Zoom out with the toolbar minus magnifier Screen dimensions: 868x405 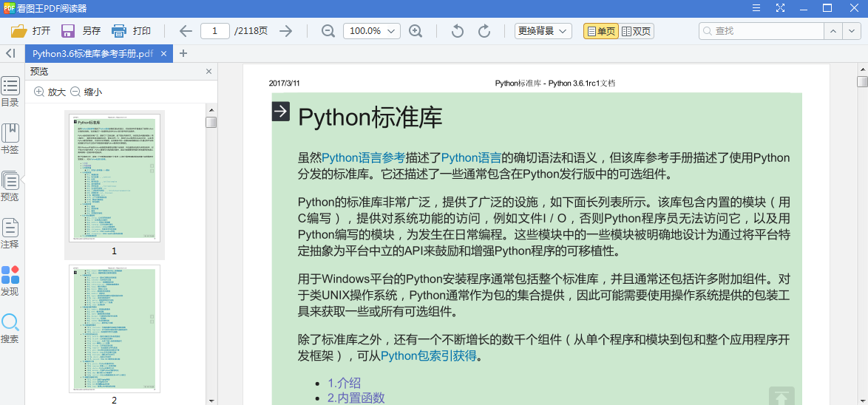328,31
